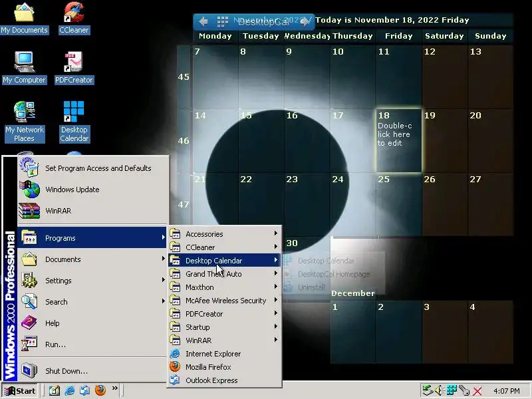Image resolution: width=532 pixels, height=399 pixels.
Task: Launch WinRAR from Start menu top
Action: coord(94,211)
